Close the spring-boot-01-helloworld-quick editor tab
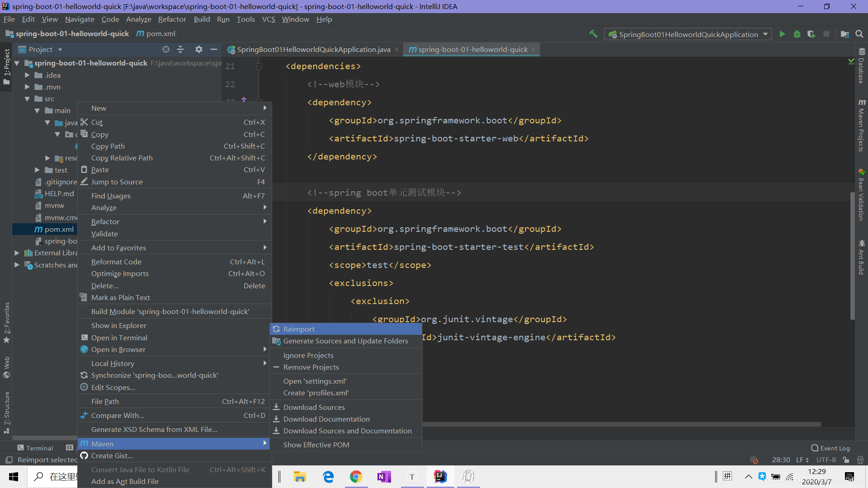The height and width of the screenshot is (488, 868). click(533, 49)
